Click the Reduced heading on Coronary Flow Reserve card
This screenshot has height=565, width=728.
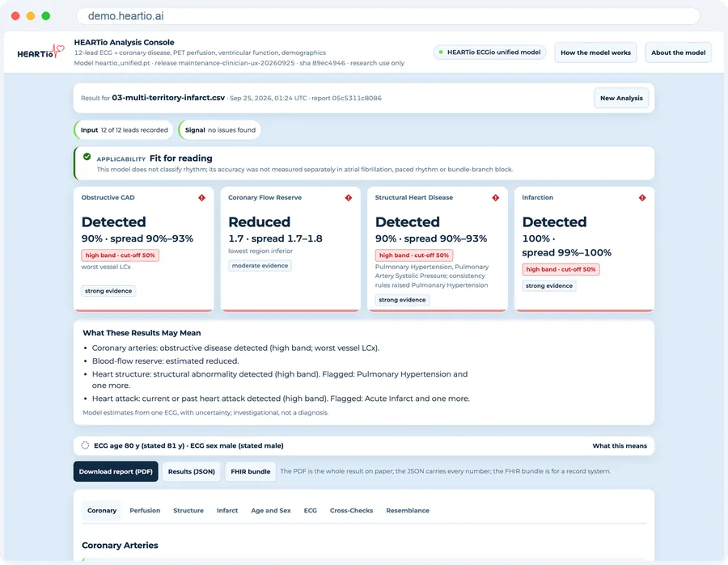tap(259, 221)
